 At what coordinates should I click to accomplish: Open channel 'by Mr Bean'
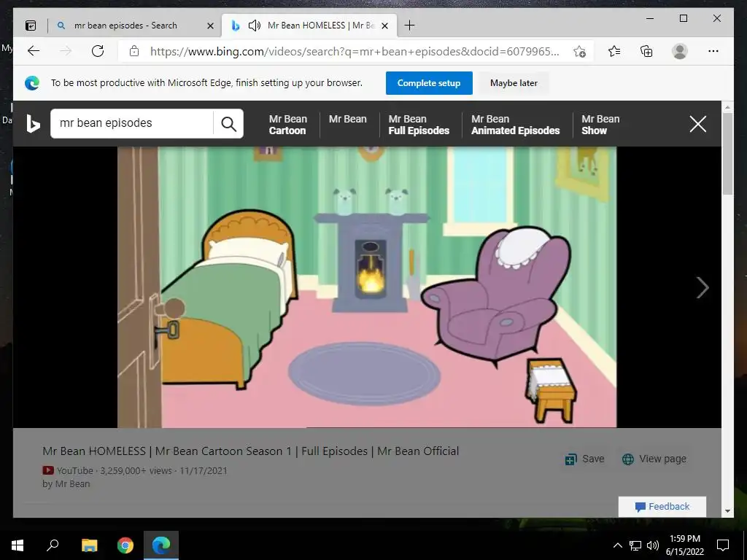click(66, 484)
